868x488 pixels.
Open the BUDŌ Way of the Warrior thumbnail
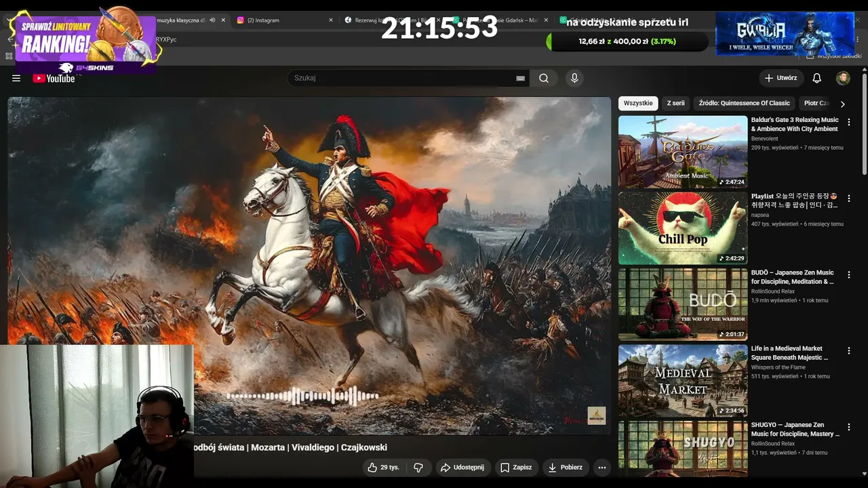coord(683,304)
